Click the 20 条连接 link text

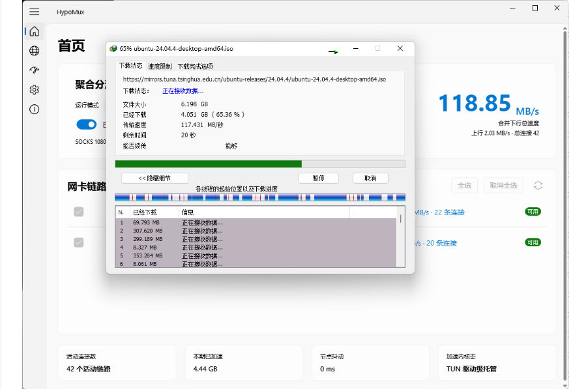[441, 243]
